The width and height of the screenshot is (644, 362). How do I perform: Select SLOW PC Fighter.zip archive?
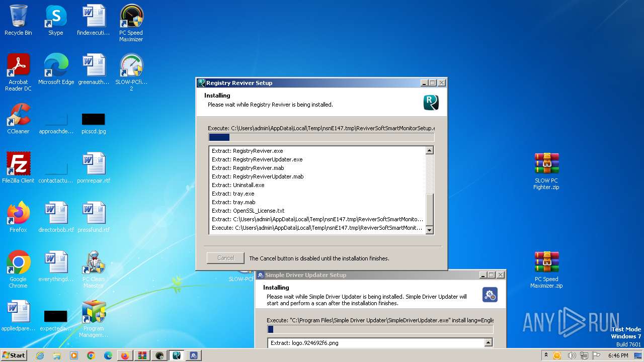pyautogui.click(x=546, y=171)
